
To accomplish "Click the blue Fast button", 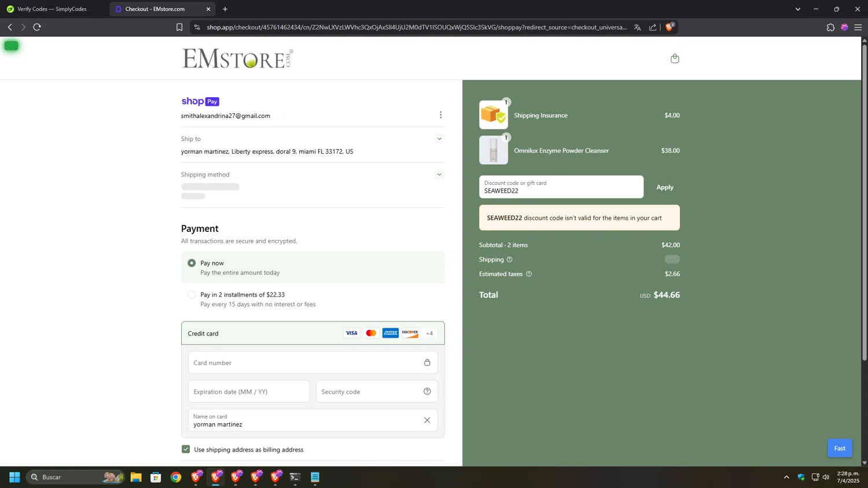I will click(x=840, y=448).
